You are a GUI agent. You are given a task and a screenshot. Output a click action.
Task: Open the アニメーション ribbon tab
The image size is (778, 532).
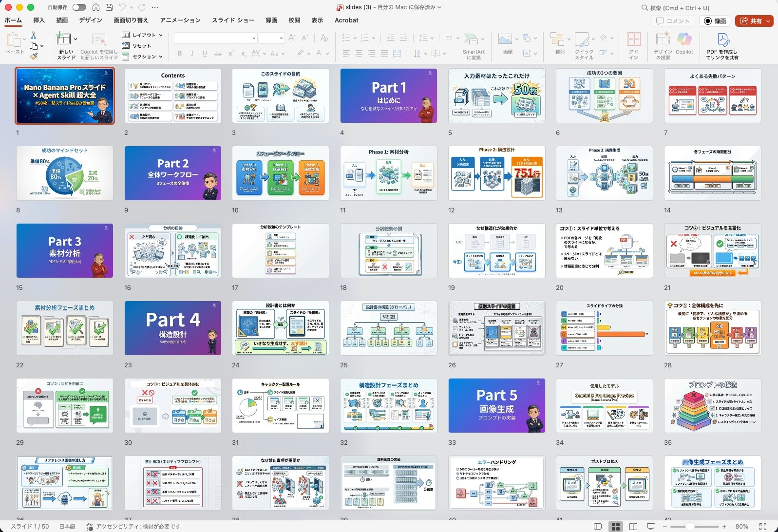[180, 20]
